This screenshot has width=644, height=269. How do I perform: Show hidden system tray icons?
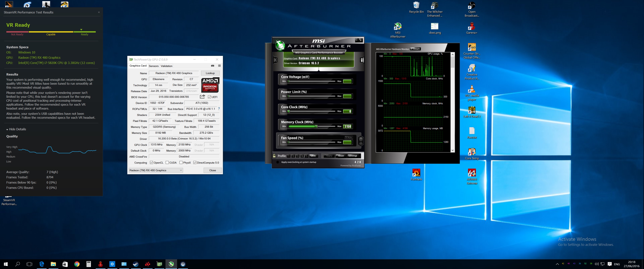point(557,264)
